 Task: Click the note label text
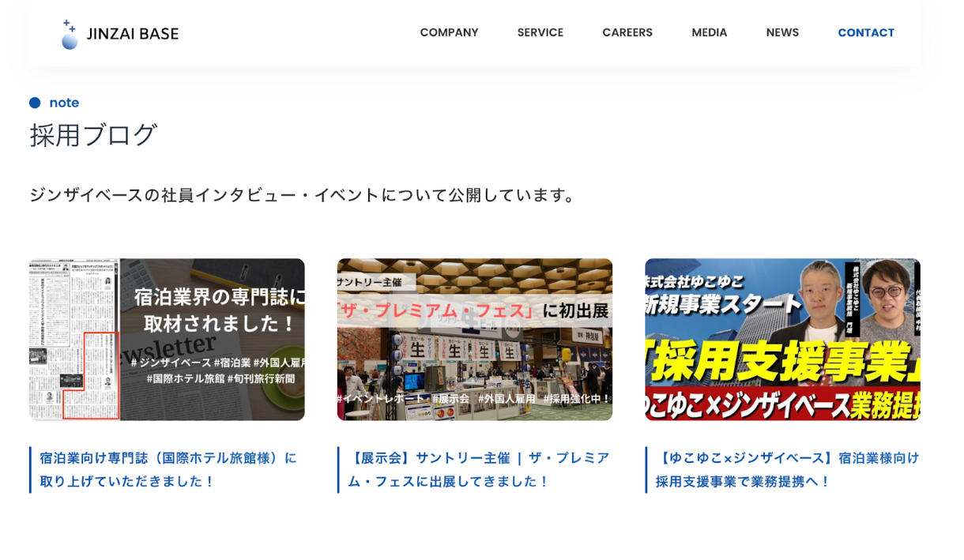(64, 103)
